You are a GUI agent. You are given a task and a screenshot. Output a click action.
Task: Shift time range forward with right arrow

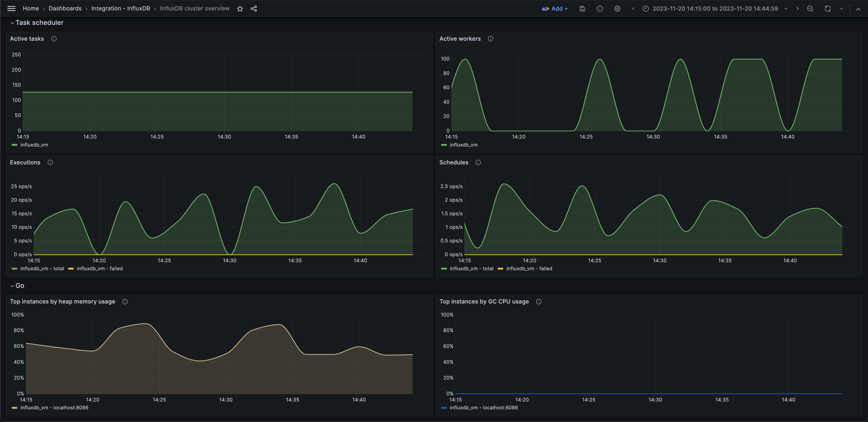point(798,8)
